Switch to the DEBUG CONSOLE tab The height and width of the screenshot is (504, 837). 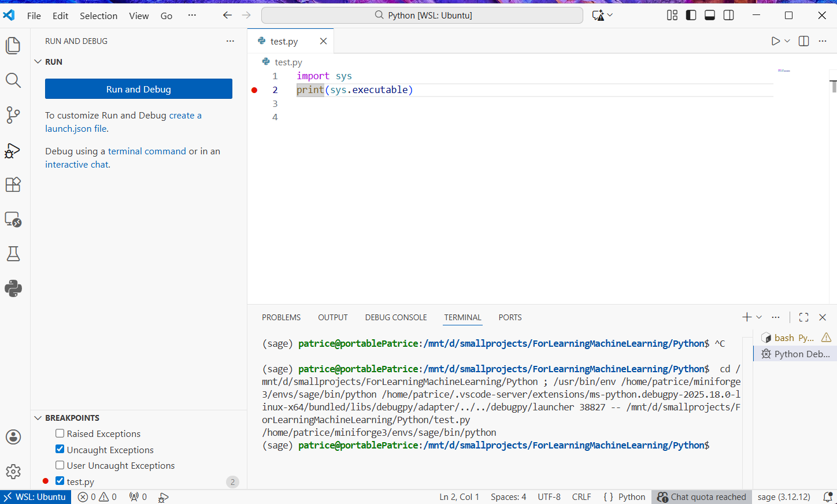[x=396, y=317]
